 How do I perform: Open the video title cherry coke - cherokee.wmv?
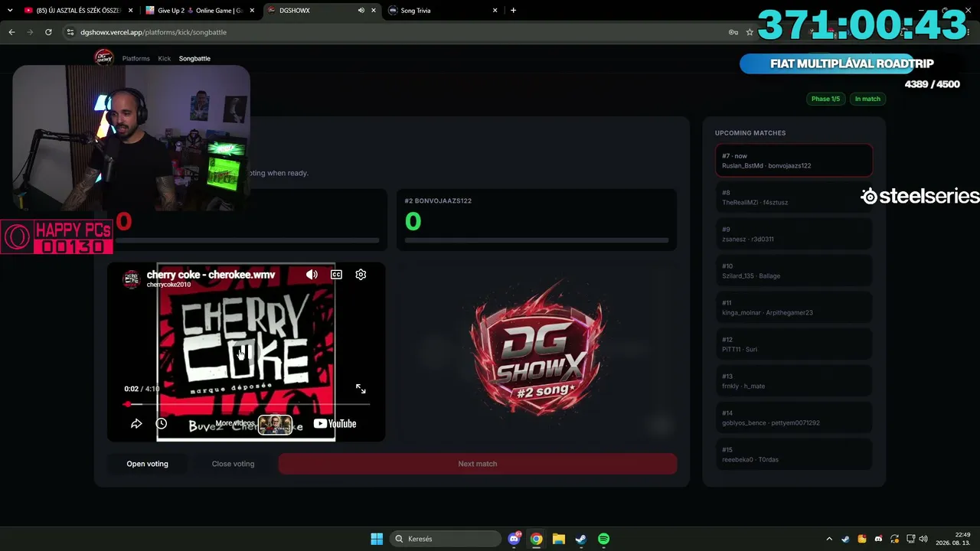click(x=211, y=275)
